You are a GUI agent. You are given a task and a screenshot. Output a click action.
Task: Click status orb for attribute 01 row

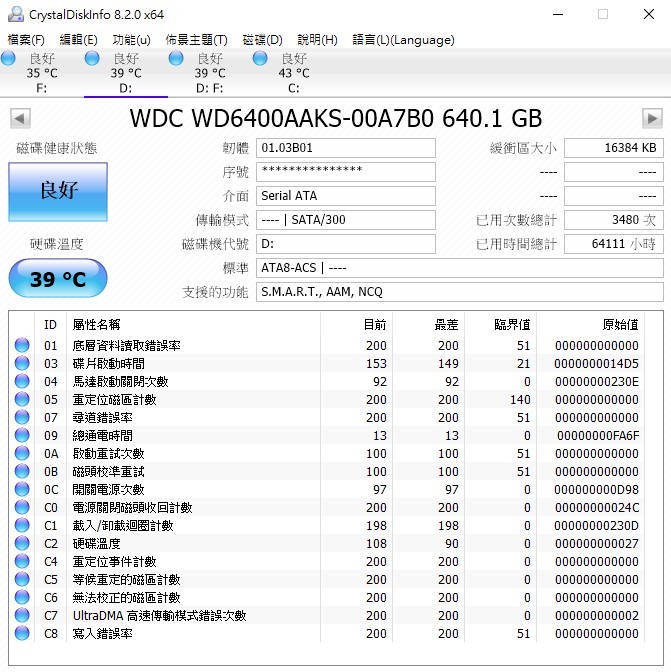[x=22, y=345]
